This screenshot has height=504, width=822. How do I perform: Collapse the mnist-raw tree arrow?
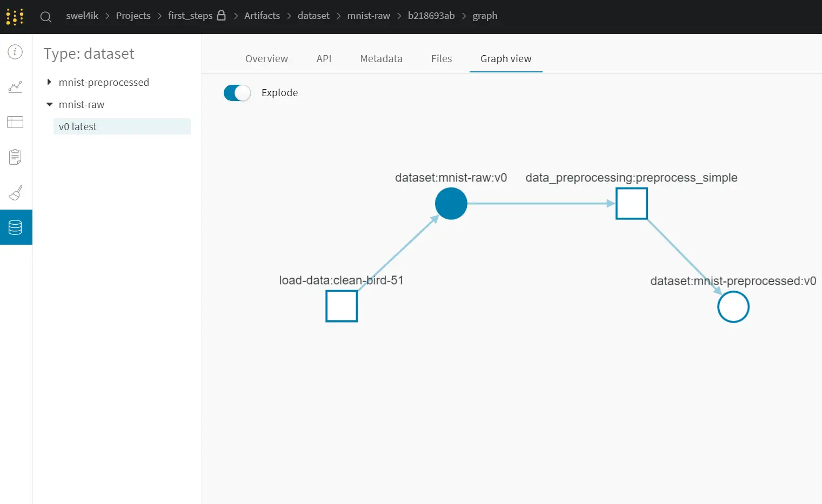coord(49,104)
